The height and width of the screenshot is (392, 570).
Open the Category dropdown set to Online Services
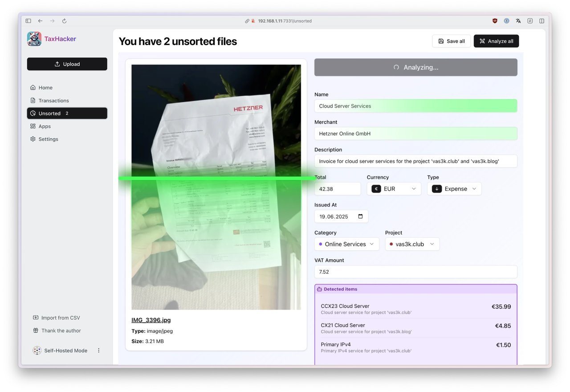pyautogui.click(x=346, y=244)
